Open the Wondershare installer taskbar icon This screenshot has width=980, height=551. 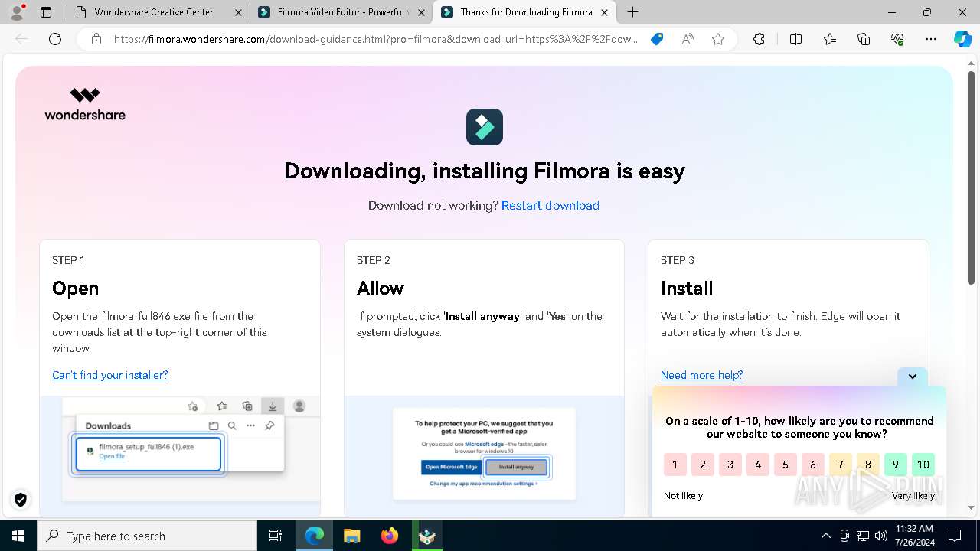(x=426, y=536)
